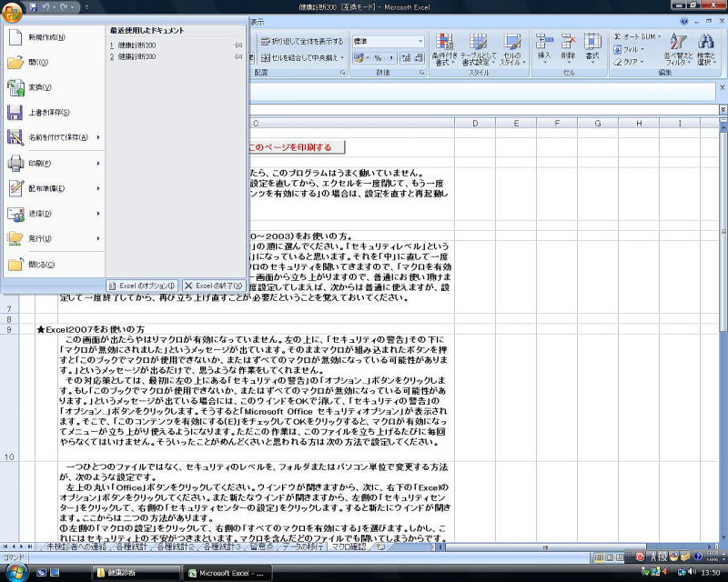Select 変換 in the Office menu
This screenshot has width=728, height=582.
coord(55,87)
